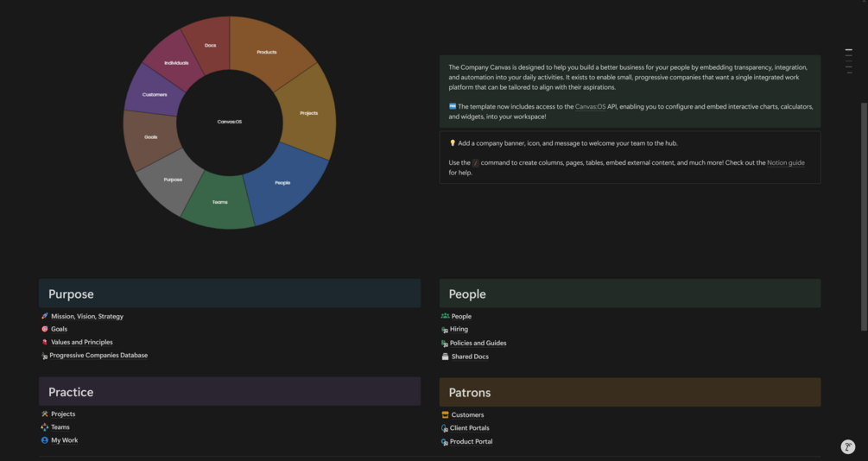Open the Client Portals page
The height and width of the screenshot is (461, 868).
[x=470, y=428]
